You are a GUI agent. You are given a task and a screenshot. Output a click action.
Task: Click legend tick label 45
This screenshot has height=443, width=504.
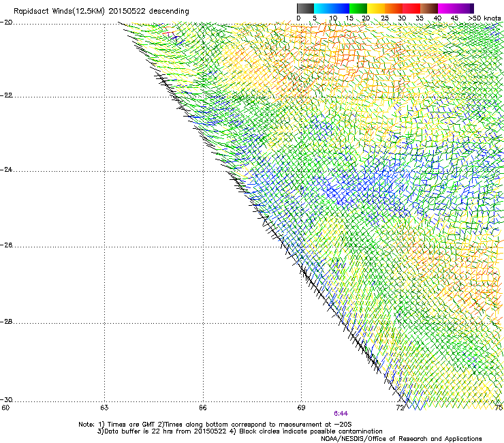click(454, 18)
